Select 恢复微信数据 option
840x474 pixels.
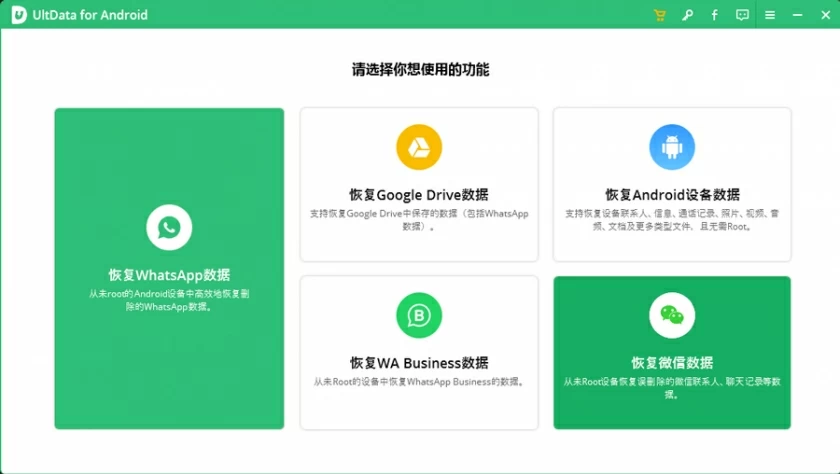672,363
